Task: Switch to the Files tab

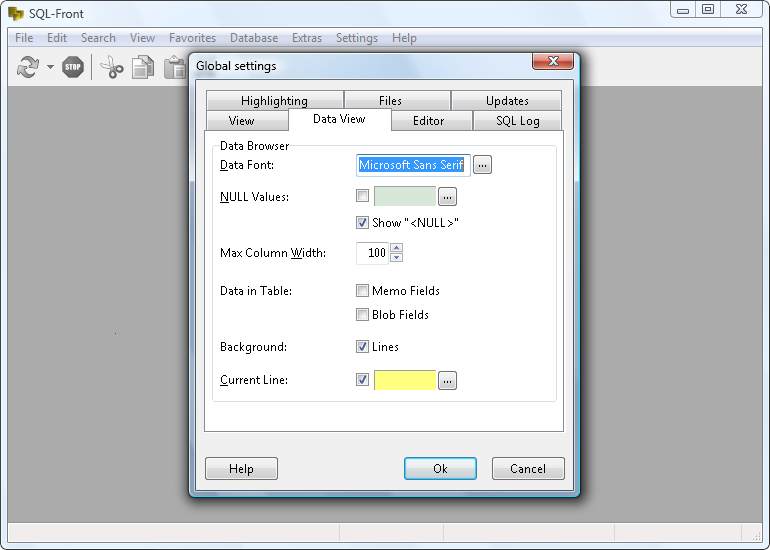Action: (x=397, y=101)
